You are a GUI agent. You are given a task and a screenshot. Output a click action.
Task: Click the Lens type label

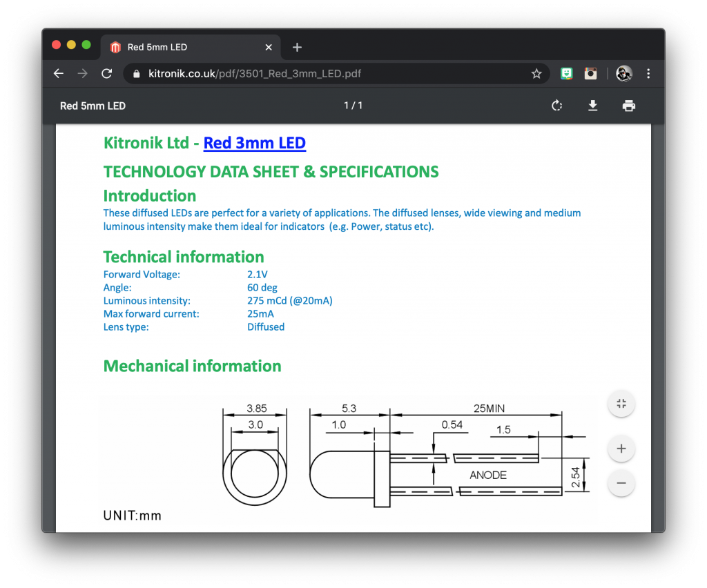126,326
